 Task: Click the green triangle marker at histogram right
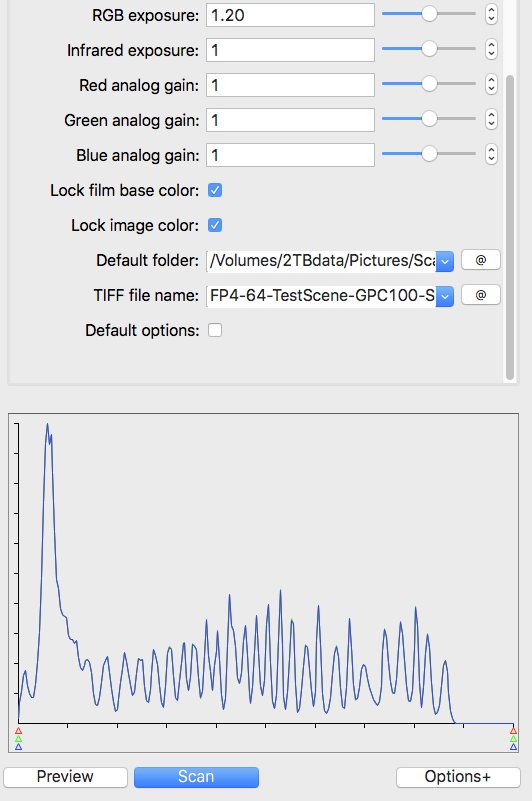click(513, 739)
